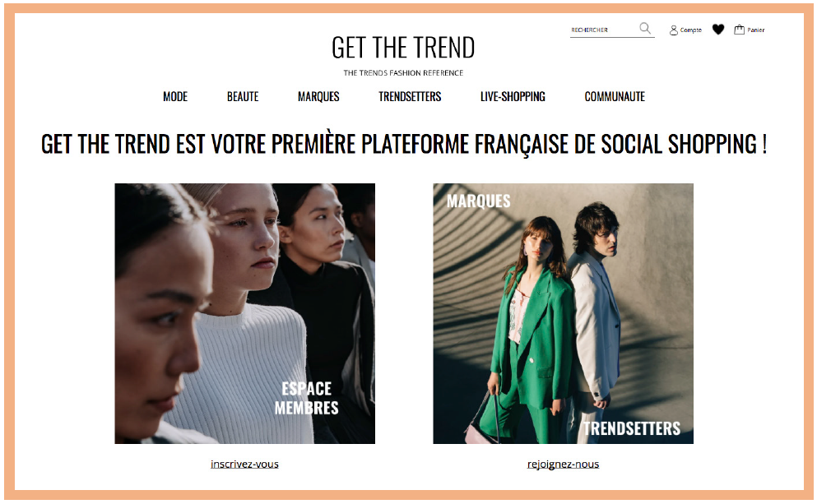The width and height of the screenshot is (817, 504).
Task: Follow the rejoignez-nous link
Action: tap(564, 464)
